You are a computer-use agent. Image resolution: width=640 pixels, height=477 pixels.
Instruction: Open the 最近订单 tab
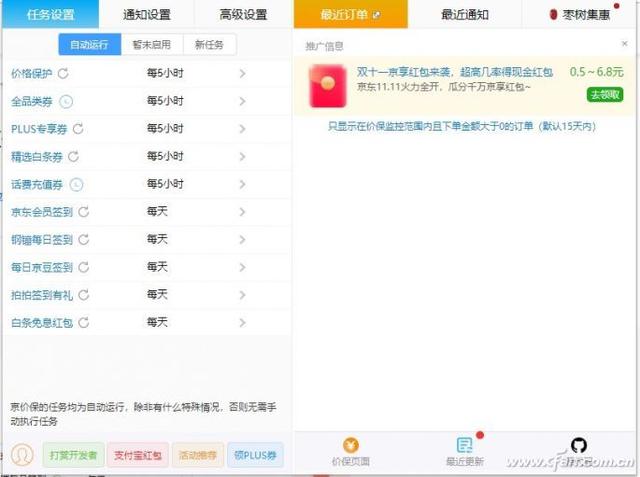351,14
